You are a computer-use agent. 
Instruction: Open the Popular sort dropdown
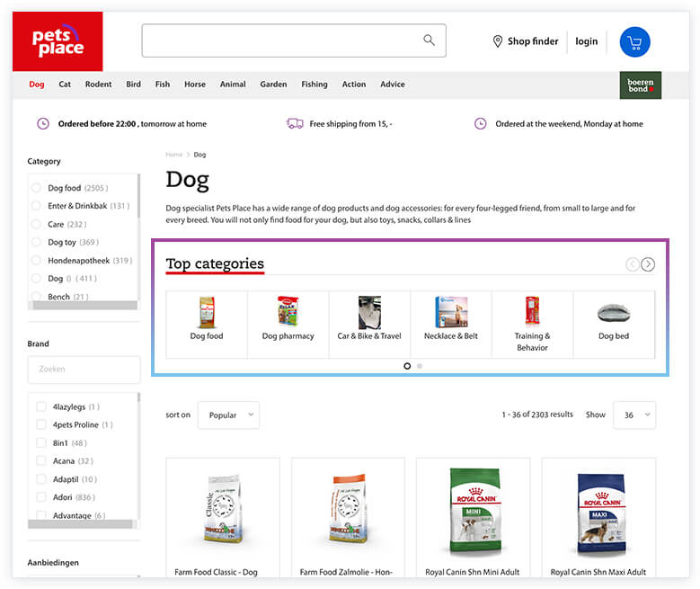pos(228,415)
